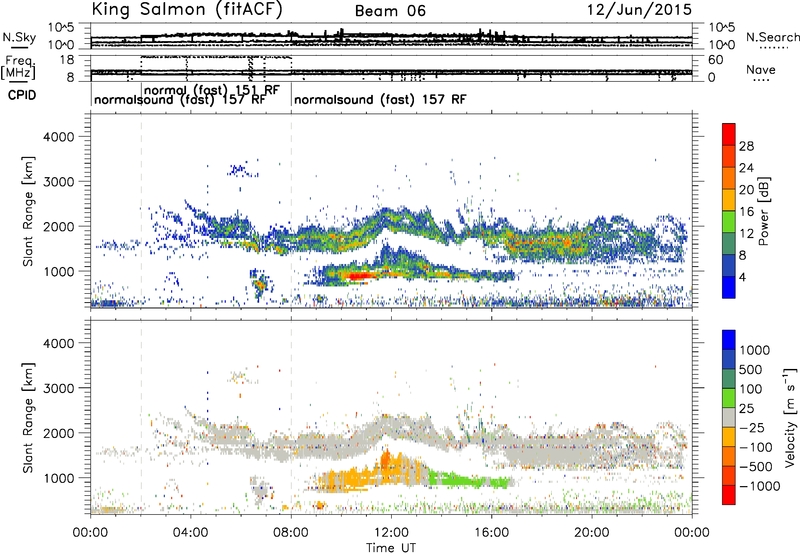Click the "10^5" tick label beside N.Sky
The height and width of the screenshot is (554, 800).
coord(61,27)
